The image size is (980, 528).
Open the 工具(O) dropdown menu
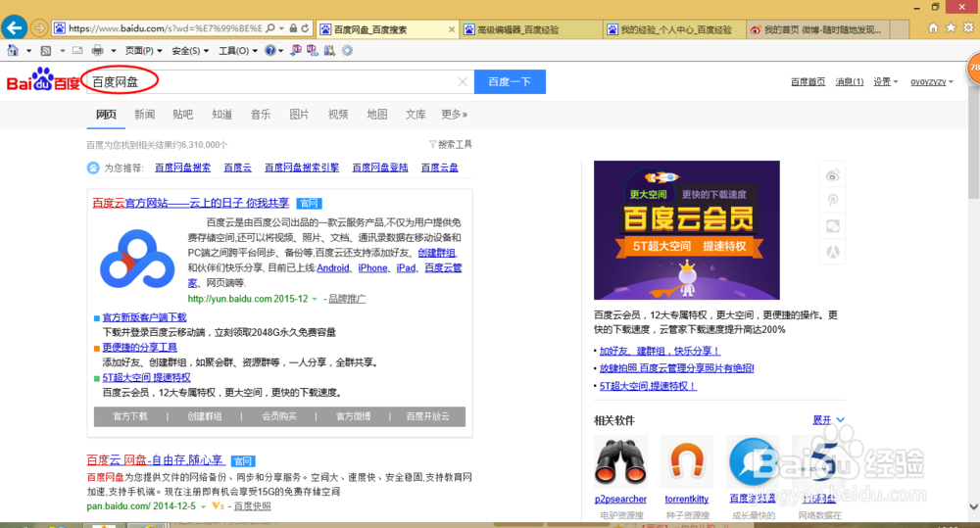[237, 51]
